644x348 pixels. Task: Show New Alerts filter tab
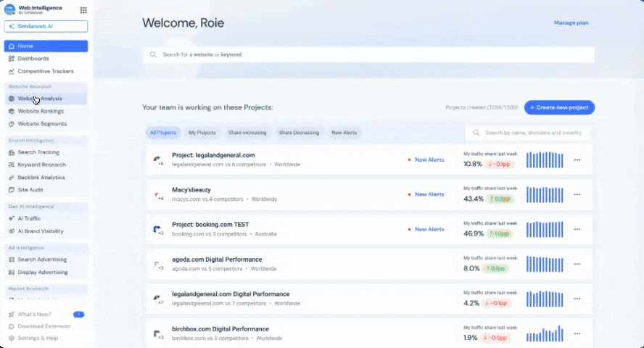[x=344, y=133]
